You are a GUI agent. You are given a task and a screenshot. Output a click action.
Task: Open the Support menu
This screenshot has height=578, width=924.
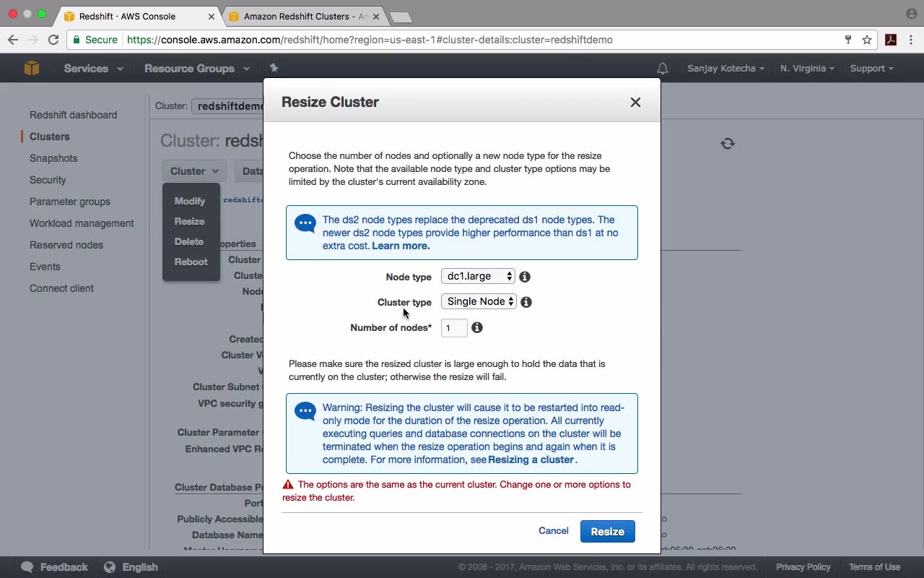(x=871, y=69)
